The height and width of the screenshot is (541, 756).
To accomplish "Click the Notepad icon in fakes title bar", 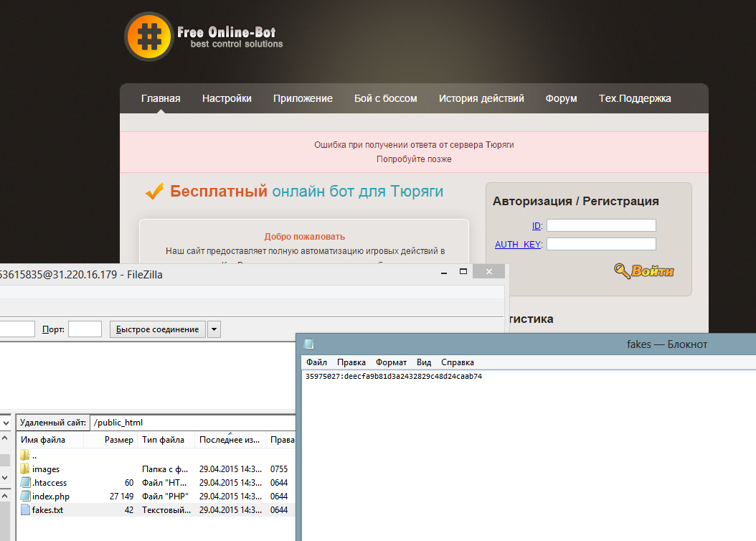I will (x=309, y=344).
